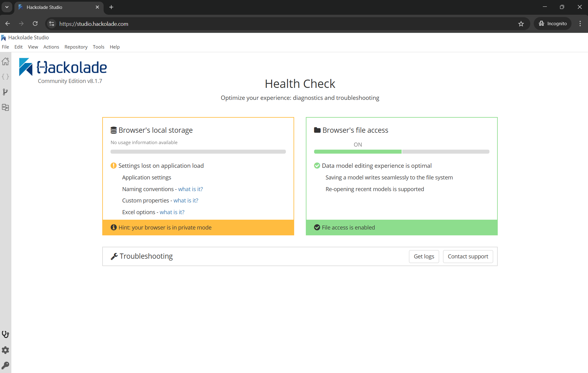Open the license key icon in sidebar
Image resolution: width=588 pixels, height=373 pixels.
click(5, 365)
